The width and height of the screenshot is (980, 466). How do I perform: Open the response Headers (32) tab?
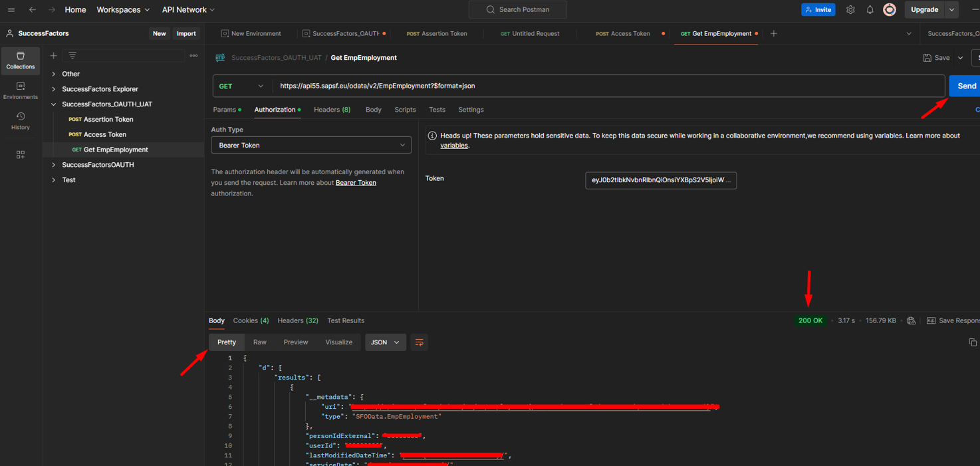[x=298, y=320]
